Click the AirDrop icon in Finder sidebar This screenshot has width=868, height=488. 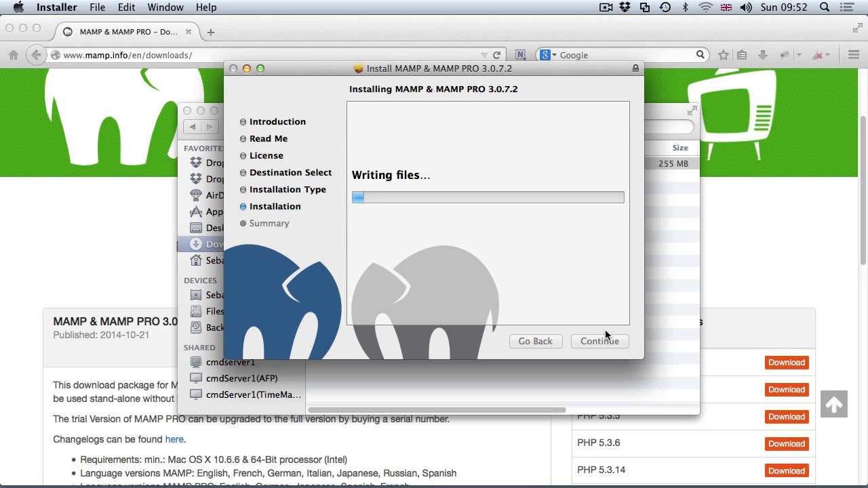(196, 195)
